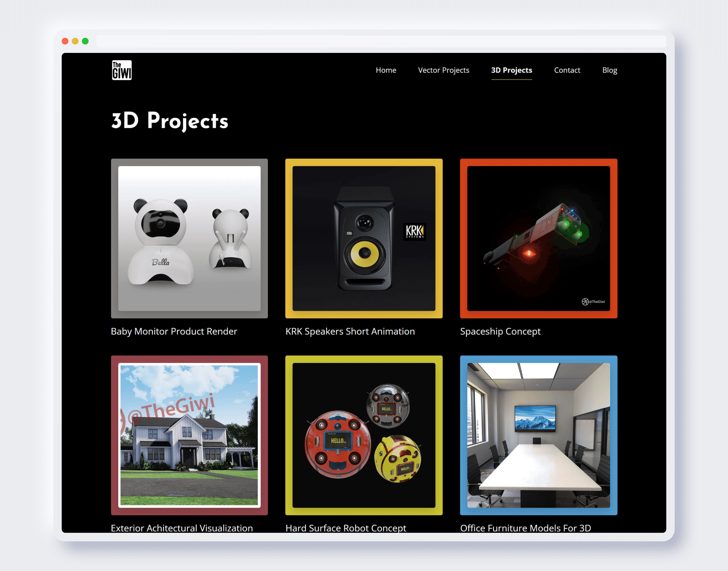Go to Vector Projects page
Image resolution: width=728 pixels, height=571 pixels.
click(x=444, y=70)
